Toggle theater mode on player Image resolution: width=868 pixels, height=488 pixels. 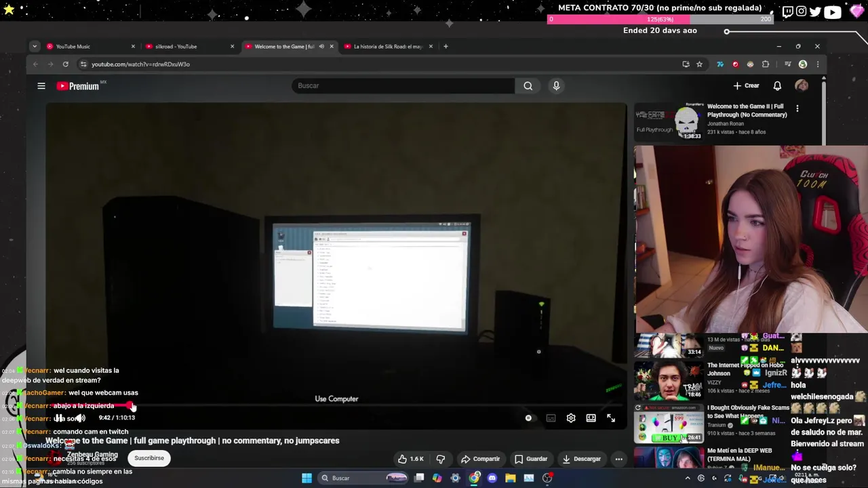(x=591, y=418)
